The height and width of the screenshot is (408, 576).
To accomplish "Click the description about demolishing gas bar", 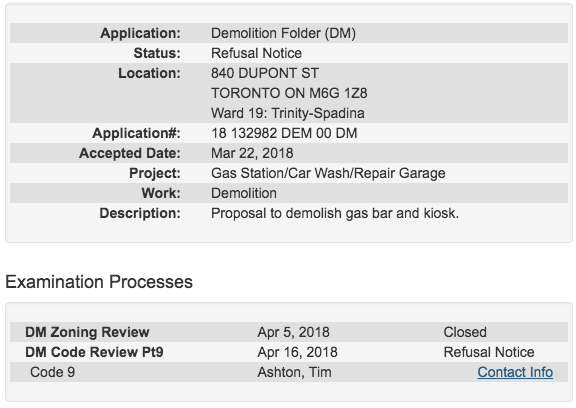I will coord(335,213).
